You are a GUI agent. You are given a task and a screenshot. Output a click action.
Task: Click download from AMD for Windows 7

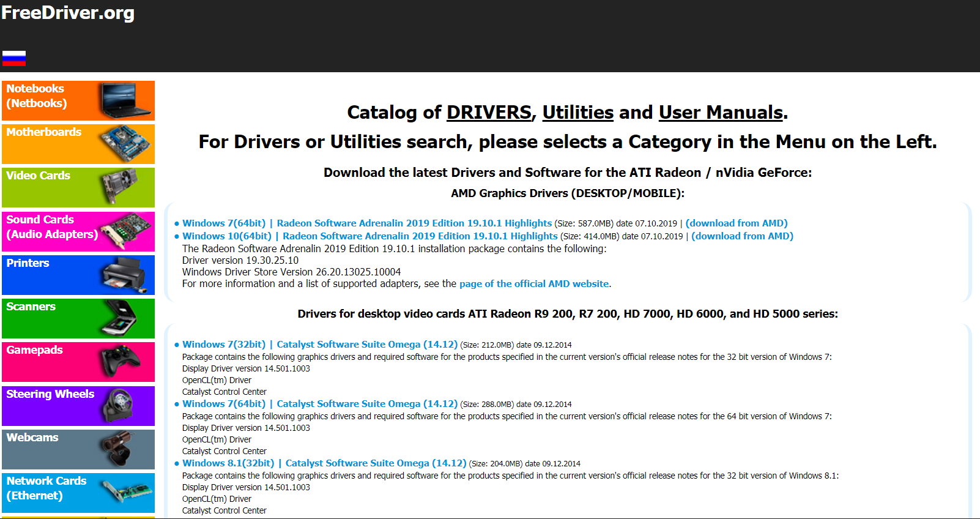737,223
